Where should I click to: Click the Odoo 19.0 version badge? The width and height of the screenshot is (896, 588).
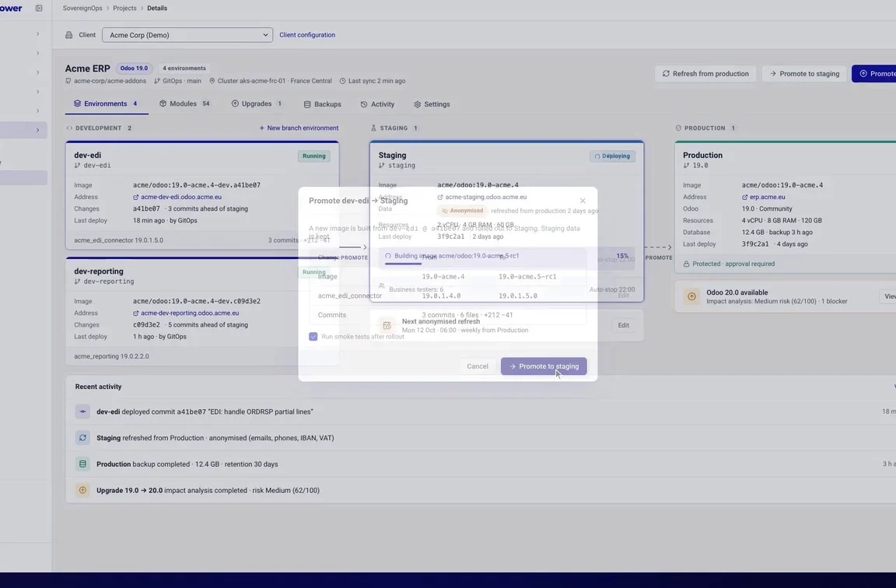(x=135, y=68)
